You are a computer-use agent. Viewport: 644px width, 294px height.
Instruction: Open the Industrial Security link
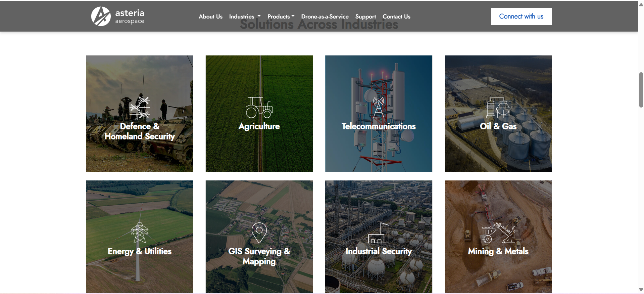379,251
